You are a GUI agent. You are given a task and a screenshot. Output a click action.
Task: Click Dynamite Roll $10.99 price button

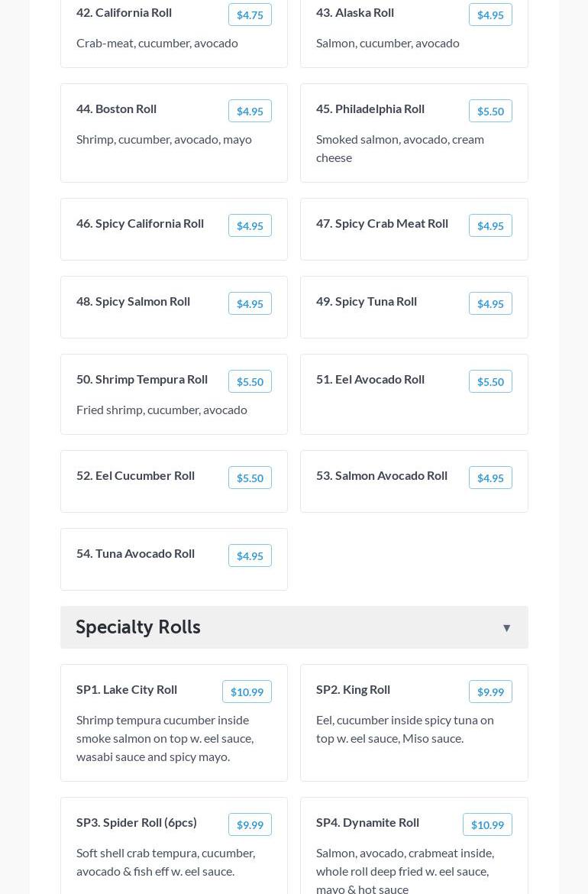coord(487,825)
